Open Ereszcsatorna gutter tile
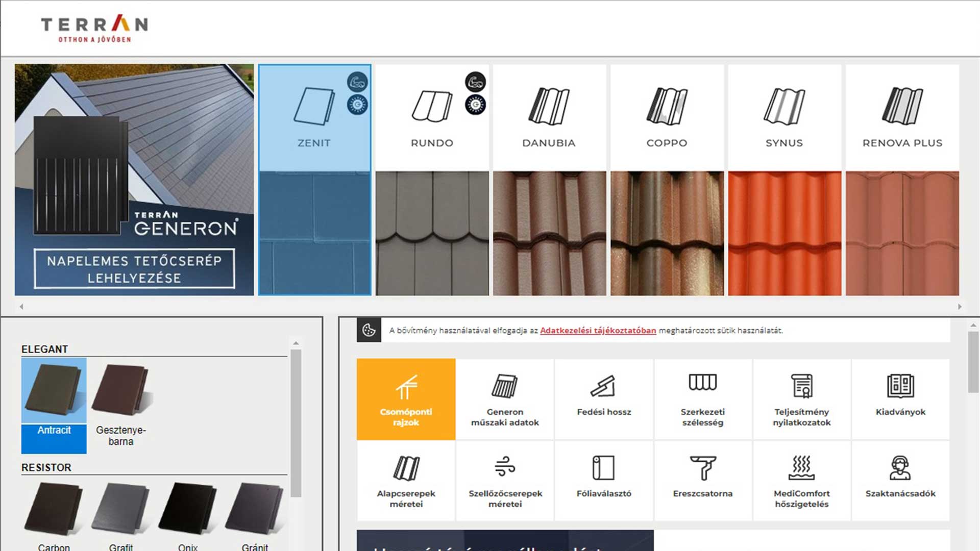 pyautogui.click(x=702, y=481)
